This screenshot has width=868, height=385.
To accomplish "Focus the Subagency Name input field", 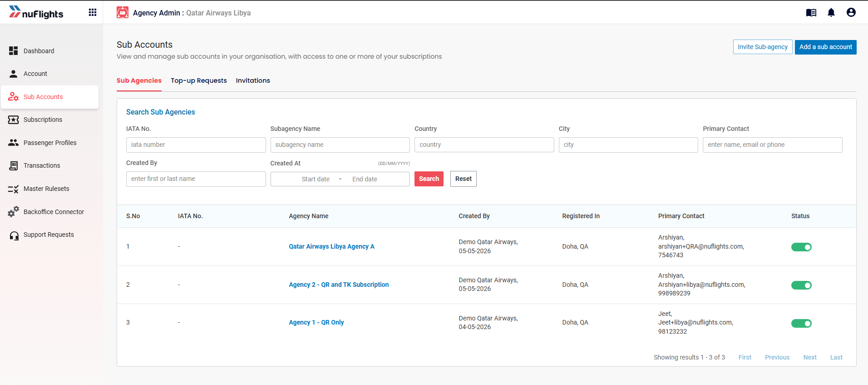I will click(x=340, y=145).
